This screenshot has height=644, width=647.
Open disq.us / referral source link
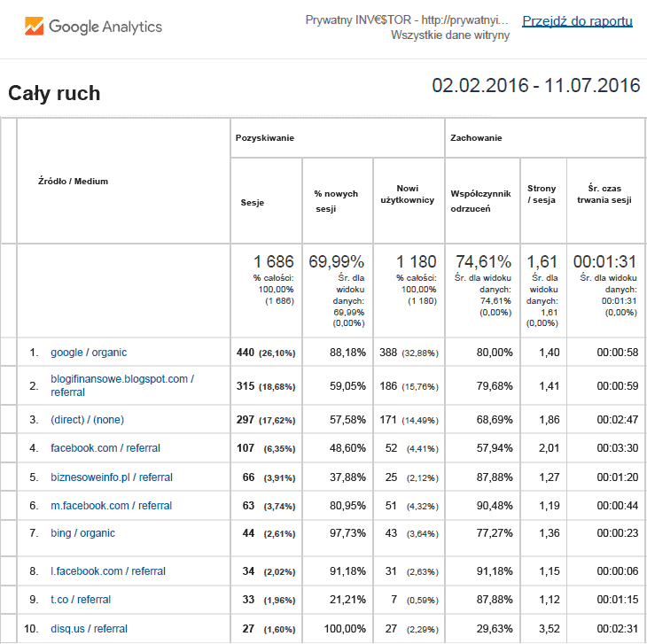click(89, 629)
